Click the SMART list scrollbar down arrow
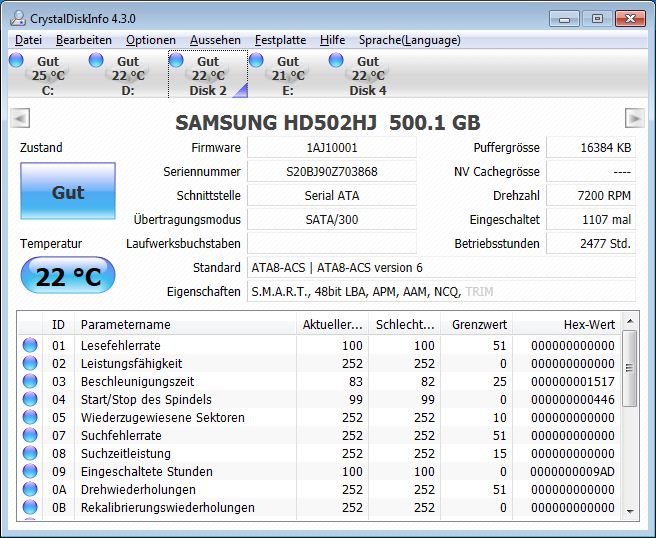Screen dimensions: 656x538 click(x=630, y=511)
